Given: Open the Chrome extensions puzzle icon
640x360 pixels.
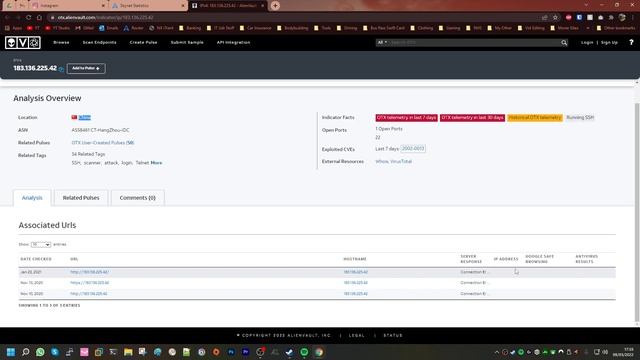Looking at the screenshot, I should pyautogui.click(x=611, y=18).
